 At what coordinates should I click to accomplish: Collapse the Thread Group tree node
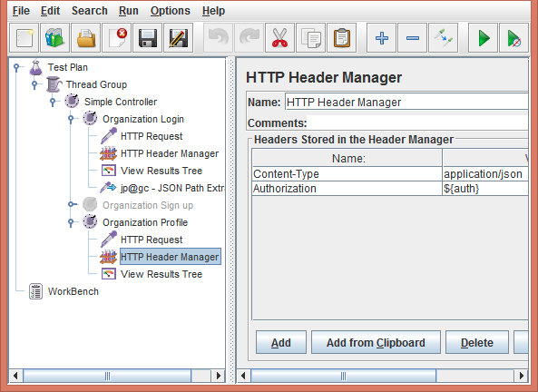[x=34, y=84]
